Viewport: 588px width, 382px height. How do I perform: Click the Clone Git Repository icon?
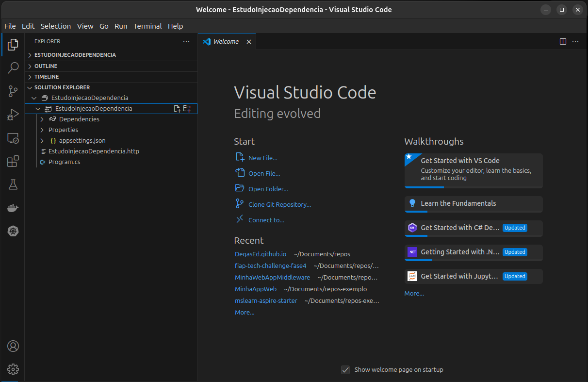pos(240,204)
